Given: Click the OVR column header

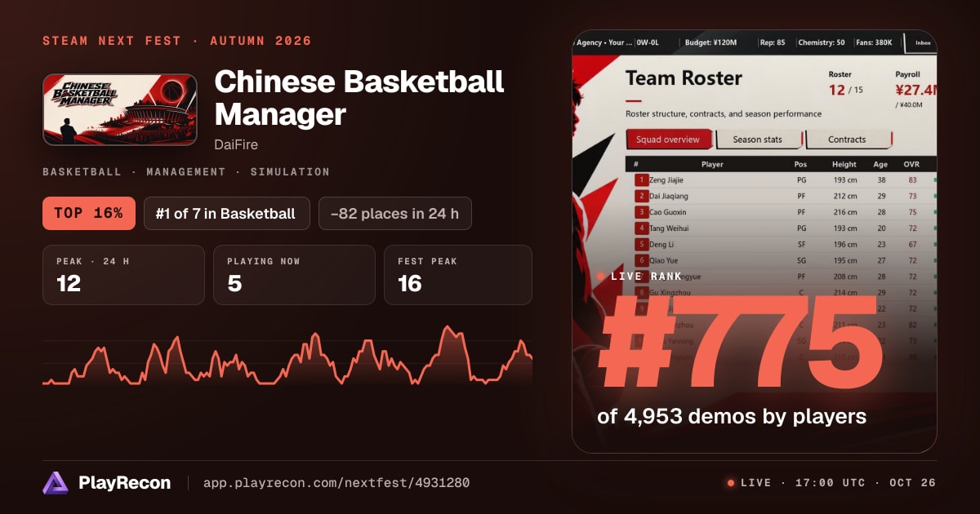Looking at the screenshot, I should point(912,164).
